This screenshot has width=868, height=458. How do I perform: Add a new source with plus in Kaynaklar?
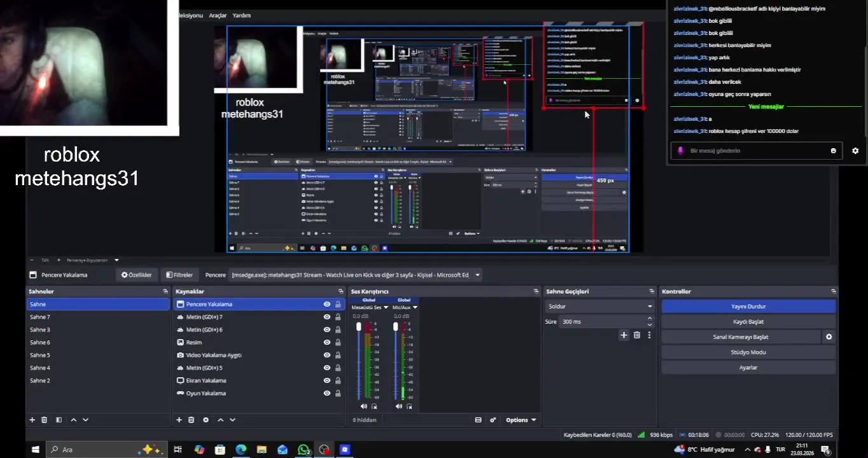179,420
